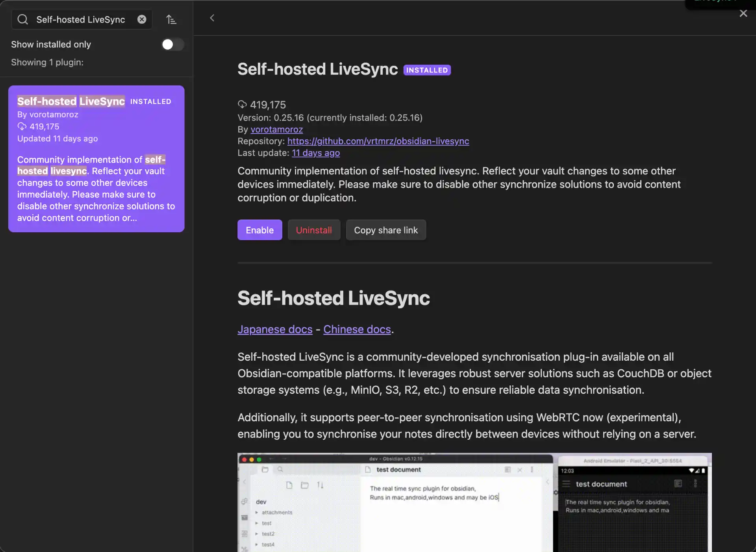Open the Chinese docs link
756x552 pixels.
click(357, 329)
